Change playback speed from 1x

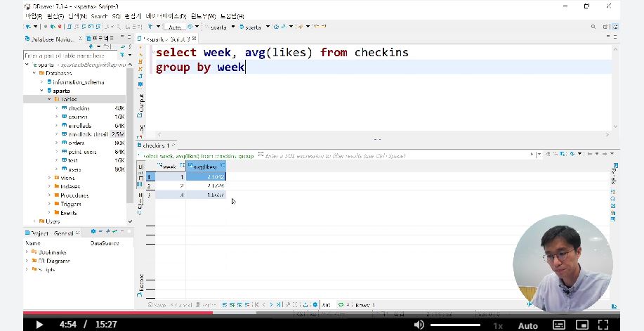[x=498, y=325]
